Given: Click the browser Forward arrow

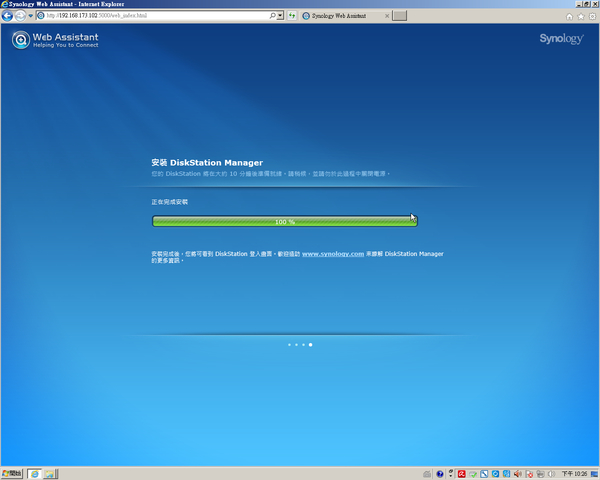Looking at the screenshot, I should (20, 16).
